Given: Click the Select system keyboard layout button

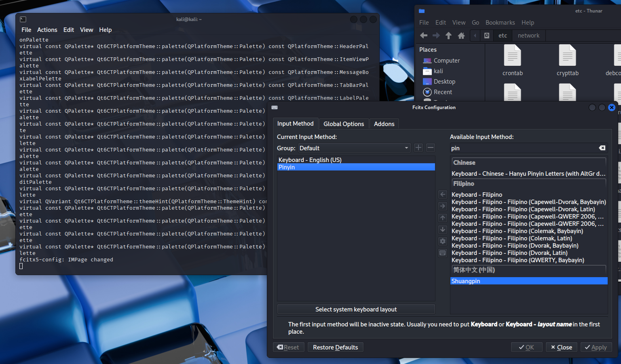Looking at the screenshot, I should pyautogui.click(x=356, y=309).
